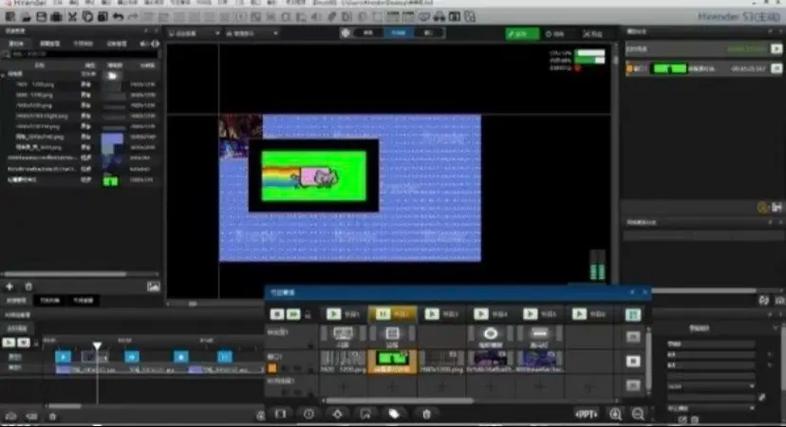
Task: Click the timeline stop button beside play
Action: [24, 342]
